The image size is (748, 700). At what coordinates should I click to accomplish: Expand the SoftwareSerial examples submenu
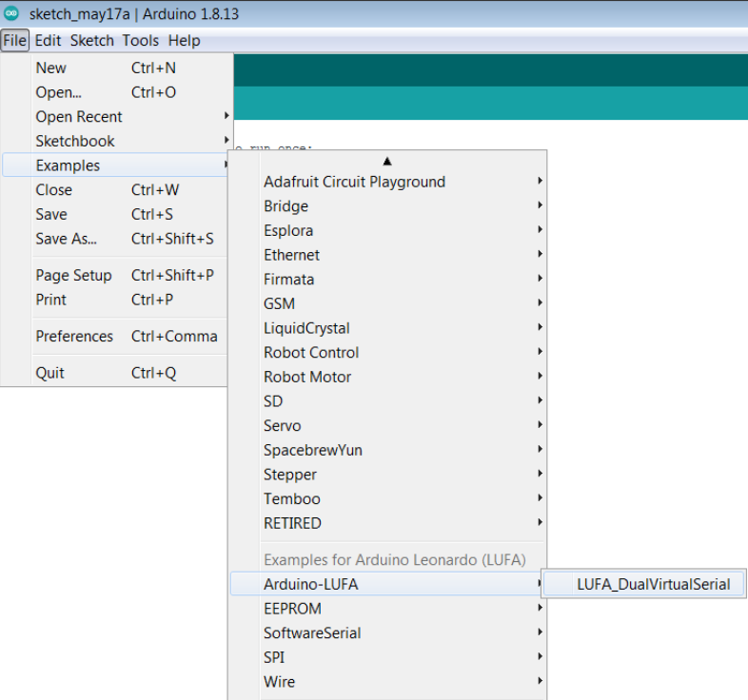(x=387, y=632)
